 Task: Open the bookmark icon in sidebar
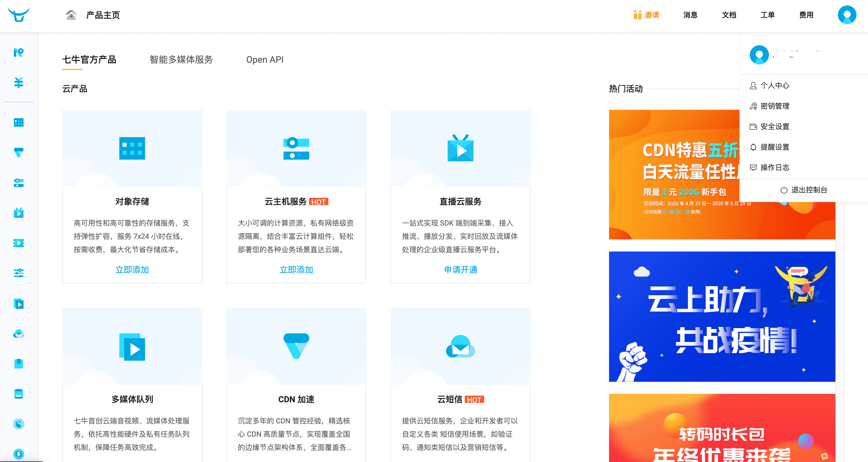point(18,364)
